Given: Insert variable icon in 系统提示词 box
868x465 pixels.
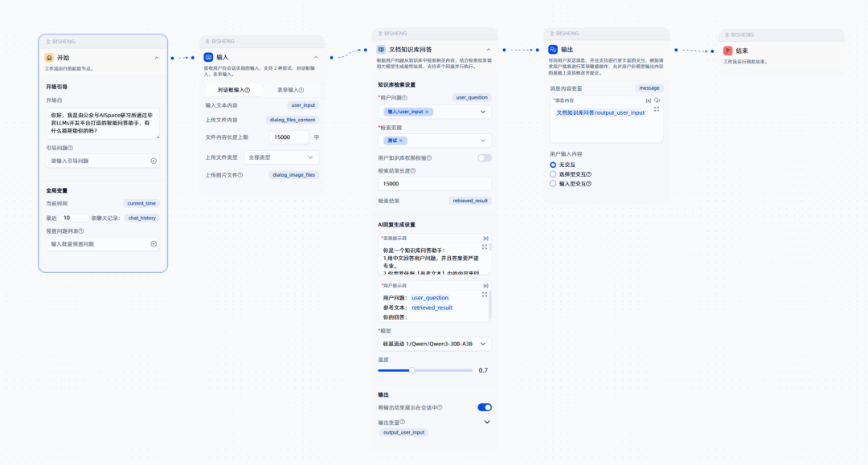Looking at the screenshot, I should pos(485,239).
